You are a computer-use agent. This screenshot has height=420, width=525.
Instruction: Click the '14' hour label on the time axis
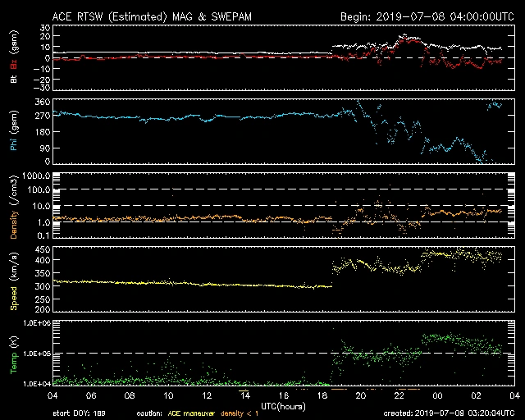[245, 395]
